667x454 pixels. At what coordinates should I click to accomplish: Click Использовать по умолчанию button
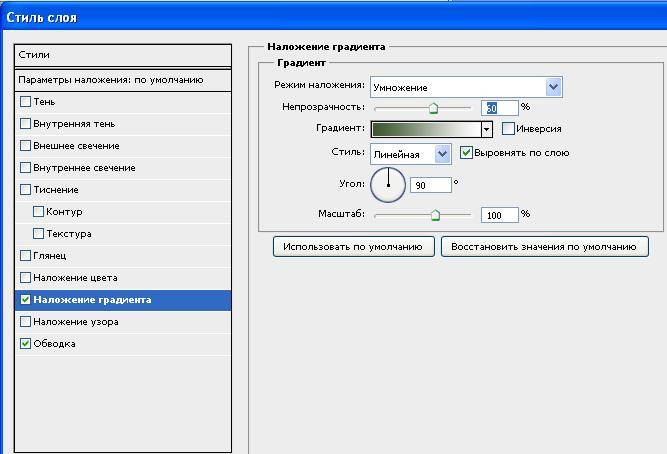pos(352,246)
